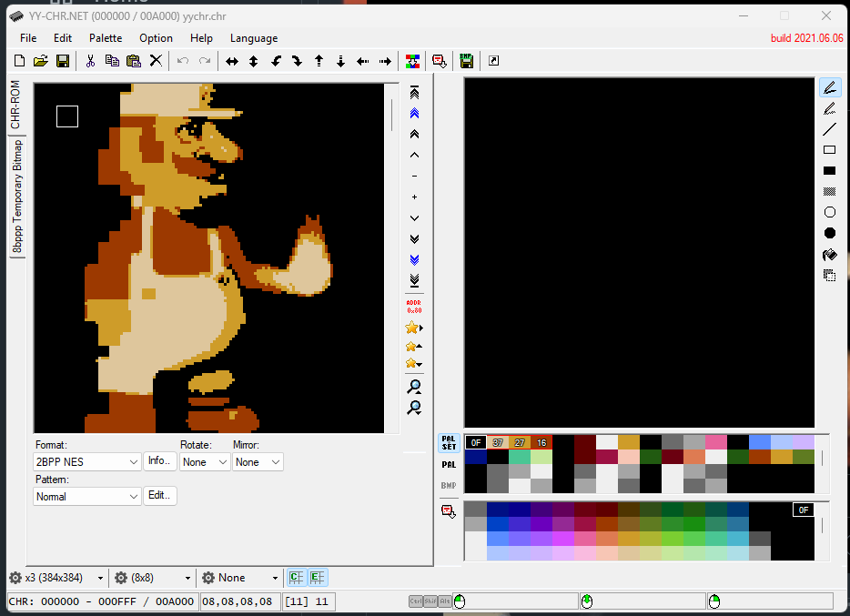Open the File menu

(x=28, y=38)
